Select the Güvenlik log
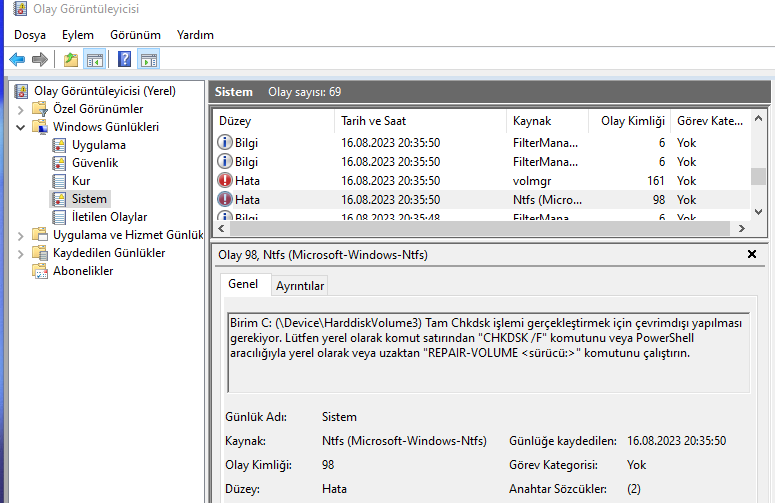 click(95, 163)
